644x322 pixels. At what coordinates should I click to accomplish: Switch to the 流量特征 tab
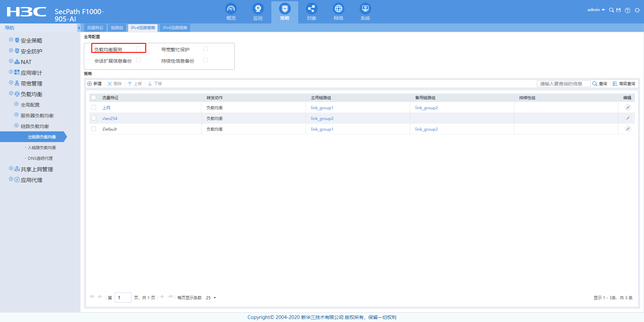(95, 28)
